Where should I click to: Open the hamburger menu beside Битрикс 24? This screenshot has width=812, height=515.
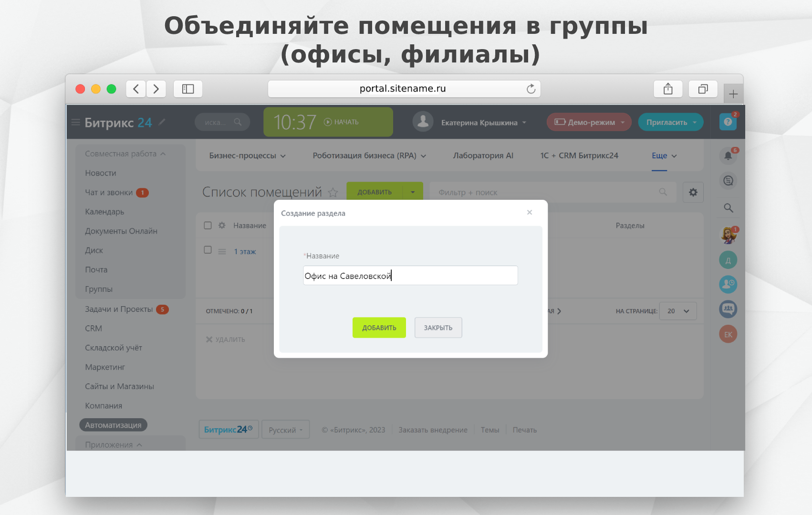point(75,123)
